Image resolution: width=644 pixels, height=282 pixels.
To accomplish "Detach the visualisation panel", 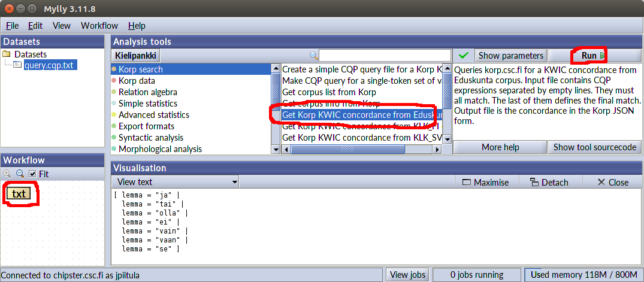I will 549,182.
